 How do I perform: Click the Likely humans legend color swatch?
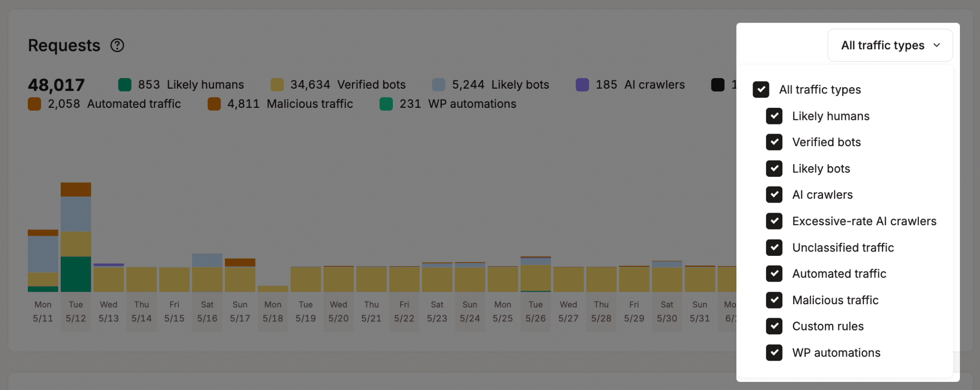[x=125, y=85]
